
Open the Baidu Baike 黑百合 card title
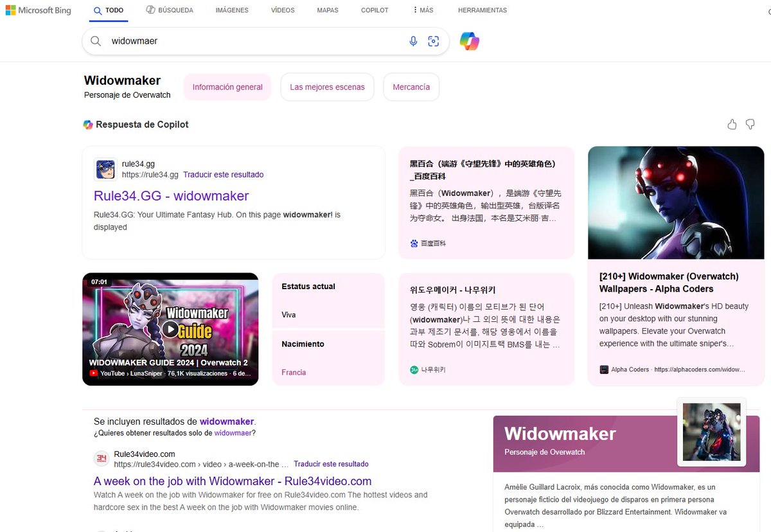[483, 170]
